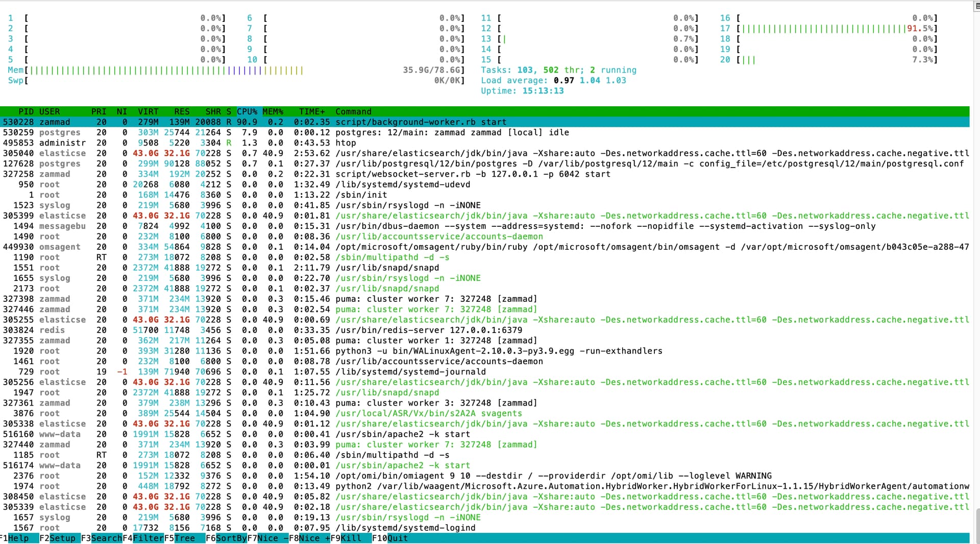Select the postgresql.conf postgres process row
The height and width of the screenshot is (544, 980).
(485, 163)
